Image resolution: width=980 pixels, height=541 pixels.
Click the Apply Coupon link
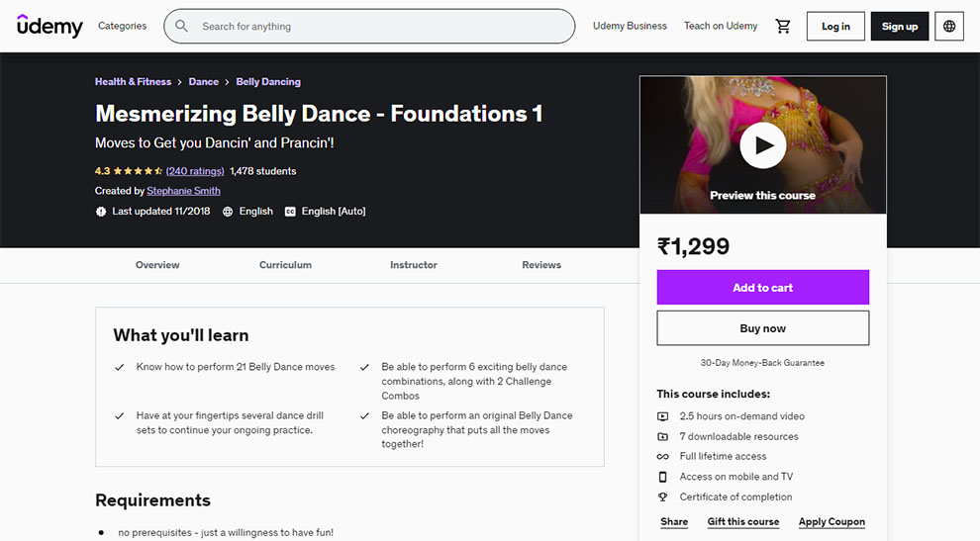pyautogui.click(x=832, y=522)
